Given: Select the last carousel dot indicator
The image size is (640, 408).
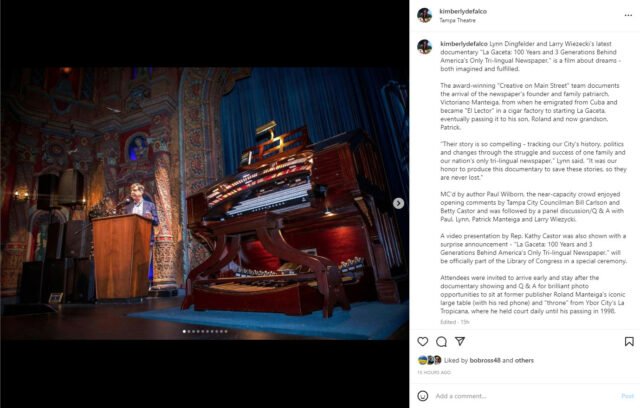Looking at the screenshot, I should (x=226, y=331).
